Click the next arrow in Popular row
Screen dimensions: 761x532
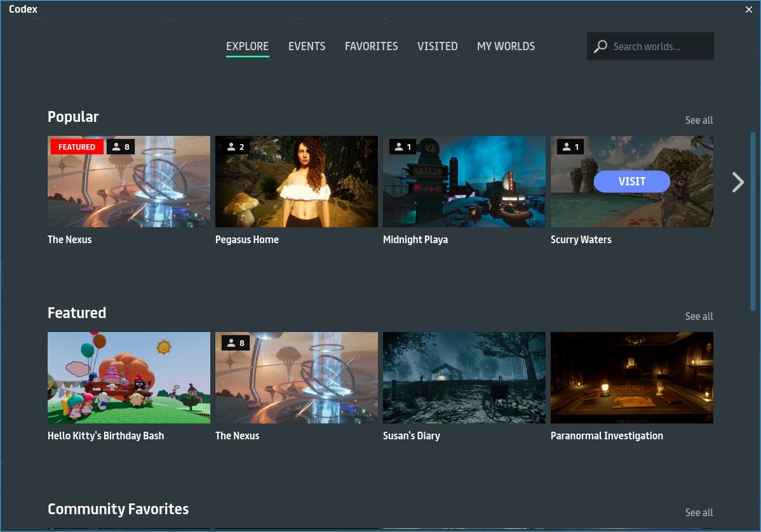[x=737, y=182]
